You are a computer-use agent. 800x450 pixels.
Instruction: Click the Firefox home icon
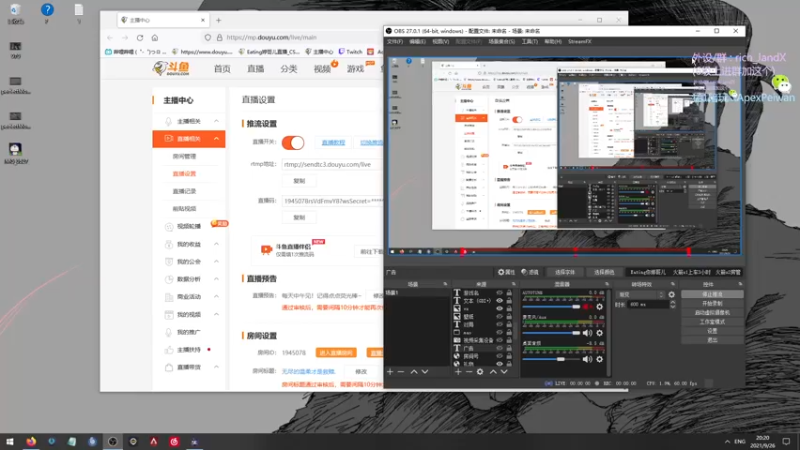point(155,37)
